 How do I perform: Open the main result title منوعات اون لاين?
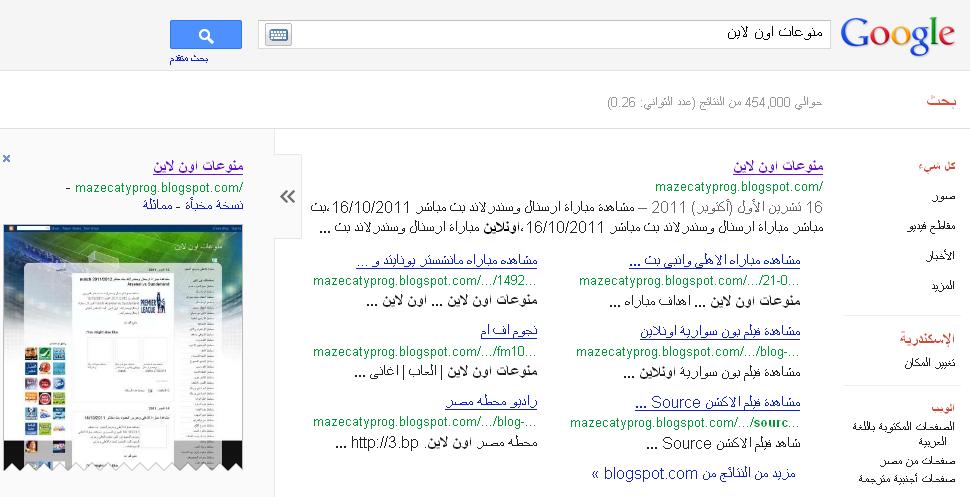pyautogui.click(x=778, y=166)
